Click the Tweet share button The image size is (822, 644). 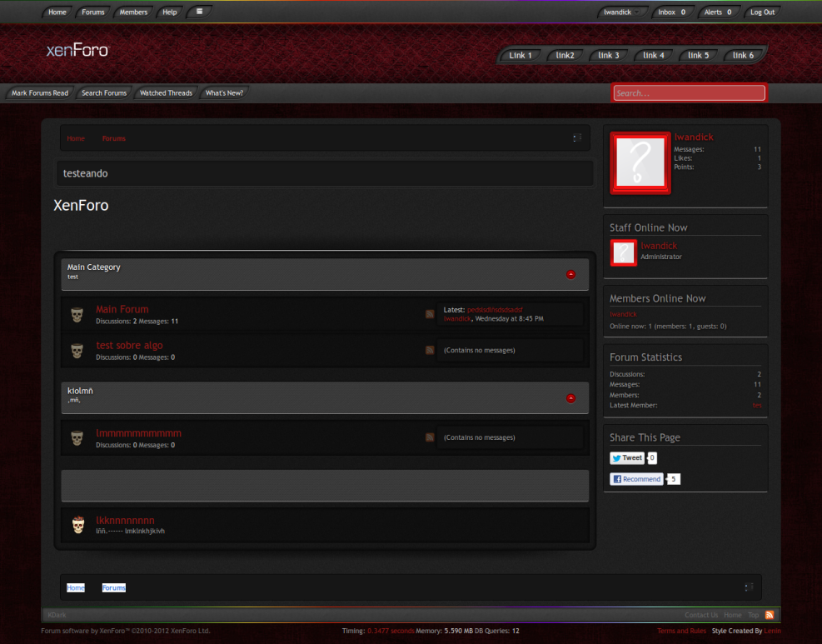(627, 458)
